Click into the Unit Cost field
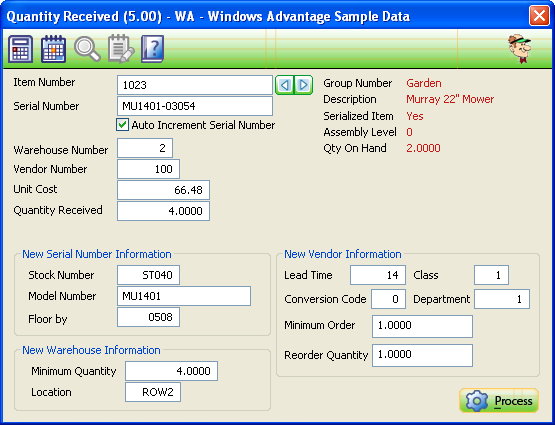The image size is (555, 425). click(163, 190)
